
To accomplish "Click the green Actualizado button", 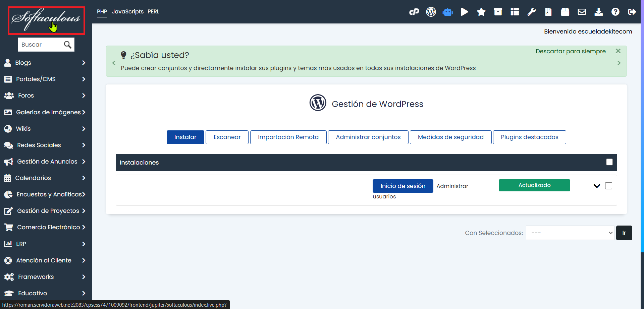I will click(x=534, y=185).
